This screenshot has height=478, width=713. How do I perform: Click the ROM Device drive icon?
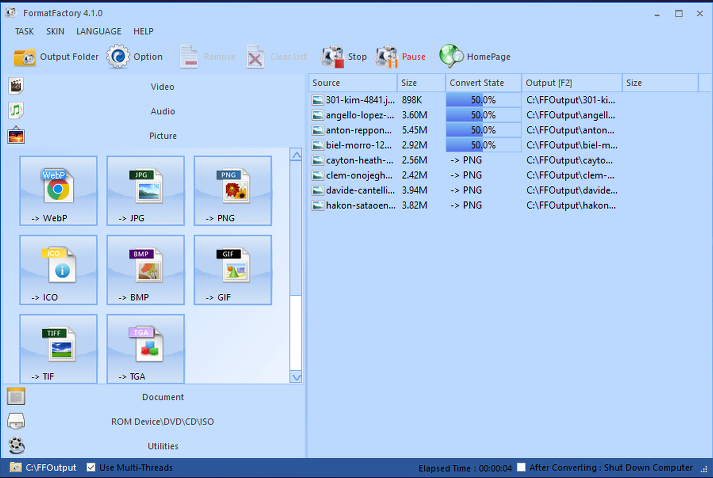click(x=16, y=421)
